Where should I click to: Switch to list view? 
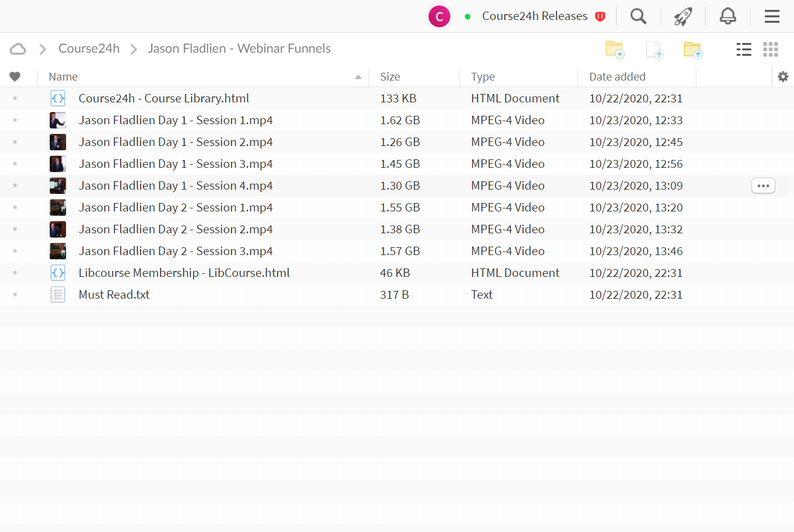[744, 49]
